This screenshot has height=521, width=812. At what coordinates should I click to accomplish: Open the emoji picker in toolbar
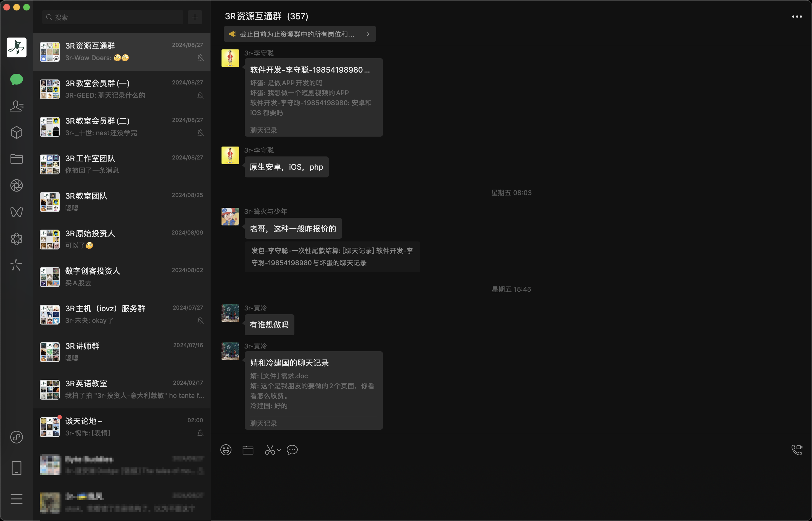[226, 450]
